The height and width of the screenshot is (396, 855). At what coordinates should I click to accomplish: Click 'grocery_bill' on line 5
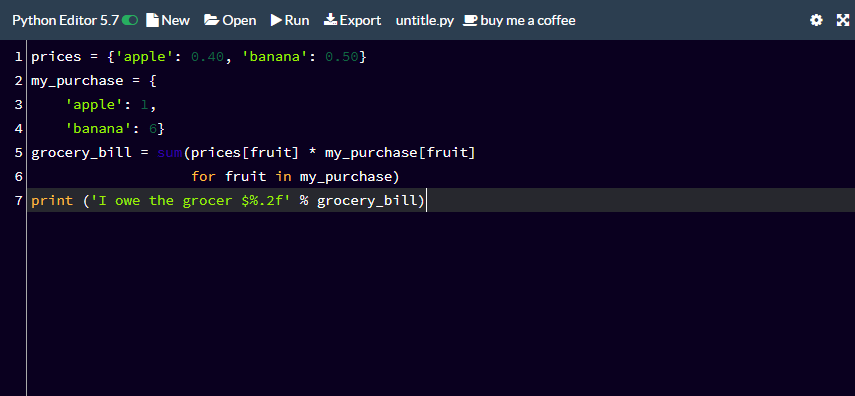tap(81, 153)
